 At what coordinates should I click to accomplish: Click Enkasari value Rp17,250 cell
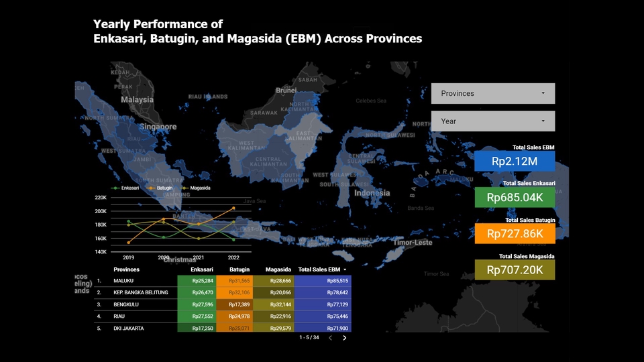click(x=197, y=328)
